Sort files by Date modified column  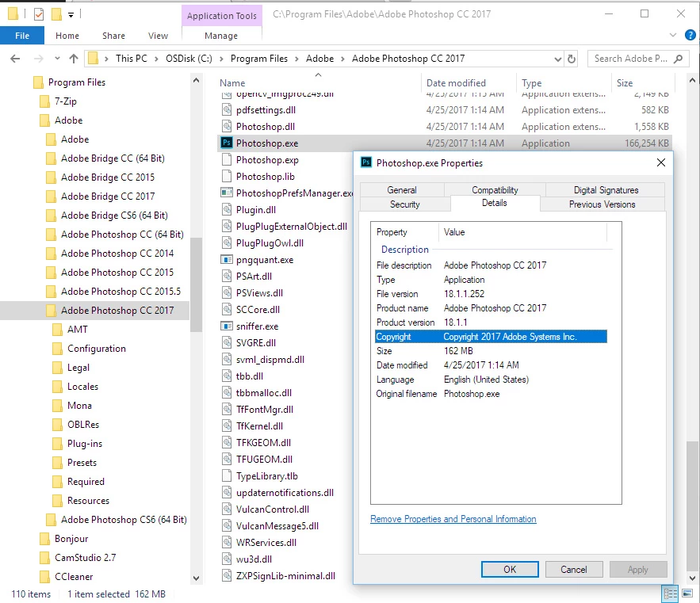click(x=456, y=83)
